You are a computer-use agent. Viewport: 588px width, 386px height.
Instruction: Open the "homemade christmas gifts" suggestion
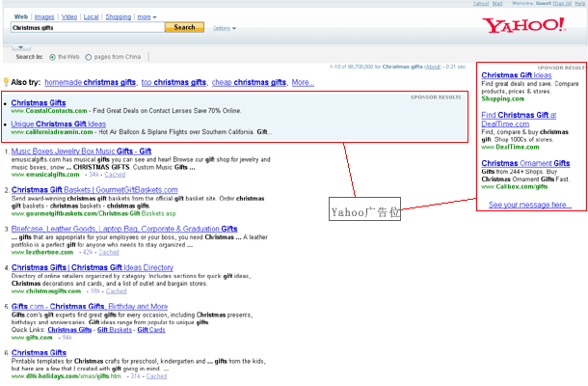[x=90, y=83]
